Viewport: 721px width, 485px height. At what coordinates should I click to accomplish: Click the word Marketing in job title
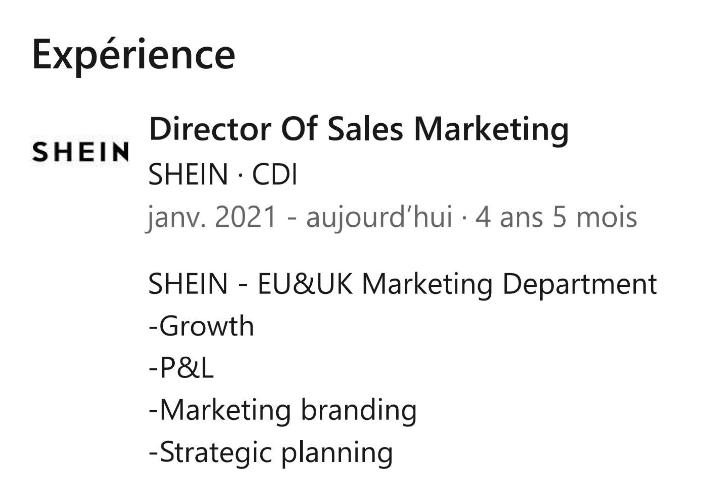point(492,129)
